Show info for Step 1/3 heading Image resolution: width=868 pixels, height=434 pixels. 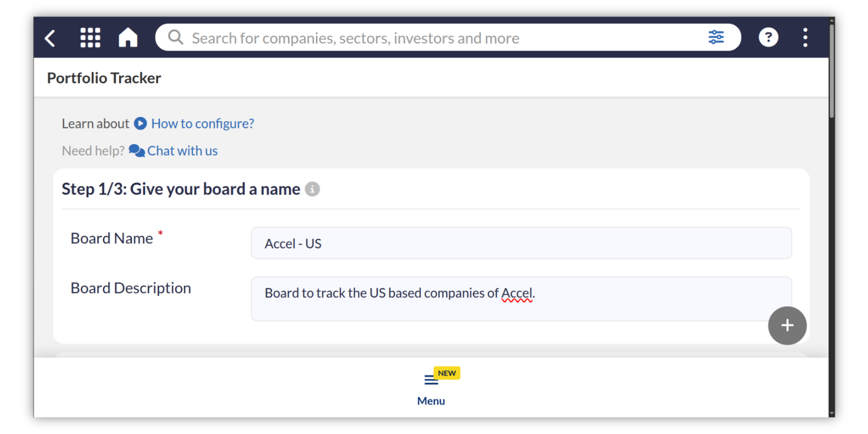[x=312, y=189]
